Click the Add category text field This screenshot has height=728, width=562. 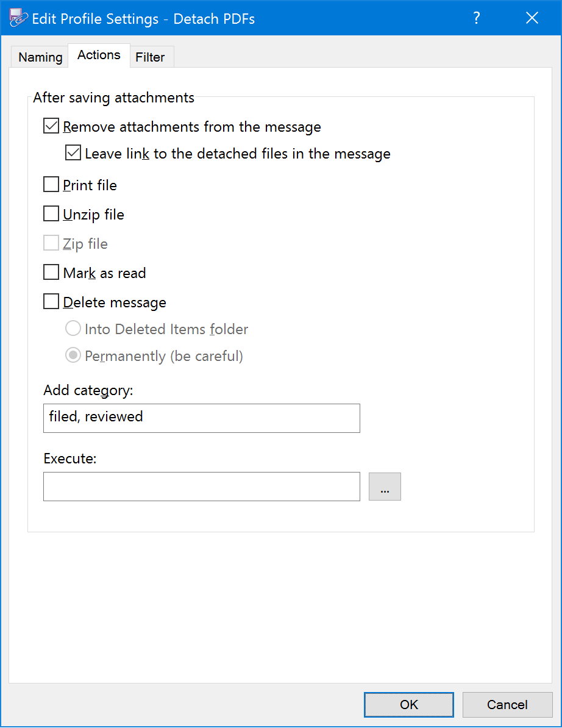pos(201,418)
